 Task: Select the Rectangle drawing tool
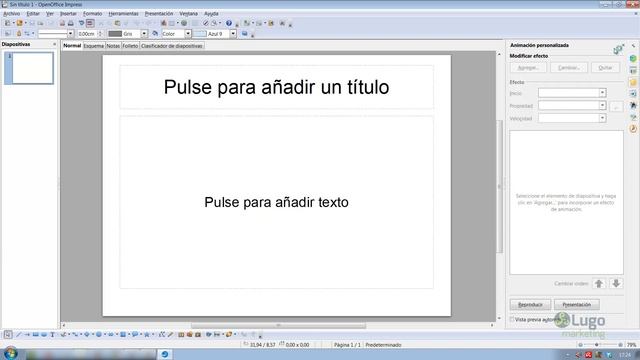pyautogui.click(x=36, y=335)
